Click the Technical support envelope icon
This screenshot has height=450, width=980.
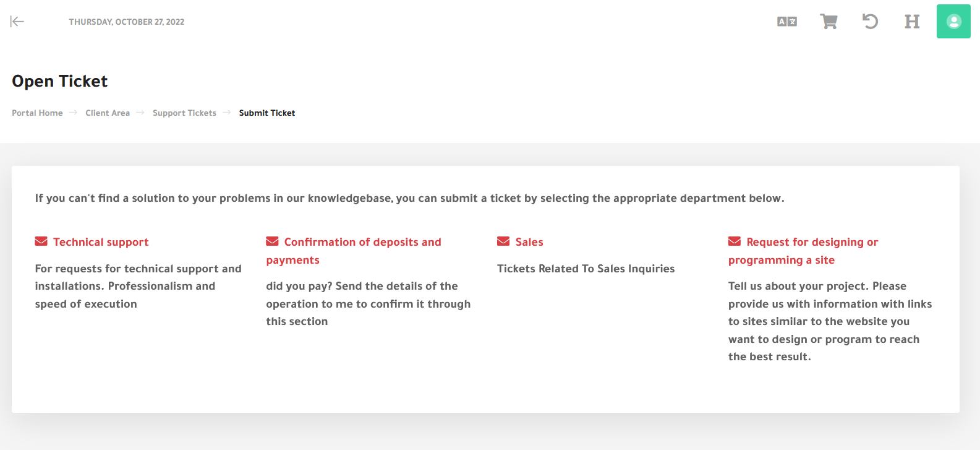click(x=41, y=241)
